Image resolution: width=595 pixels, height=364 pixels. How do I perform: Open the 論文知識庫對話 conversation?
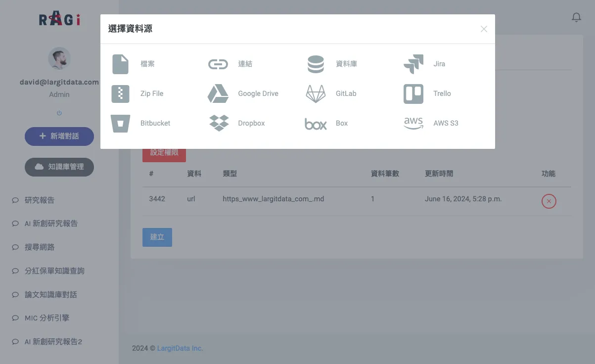click(x=51, y=294)
